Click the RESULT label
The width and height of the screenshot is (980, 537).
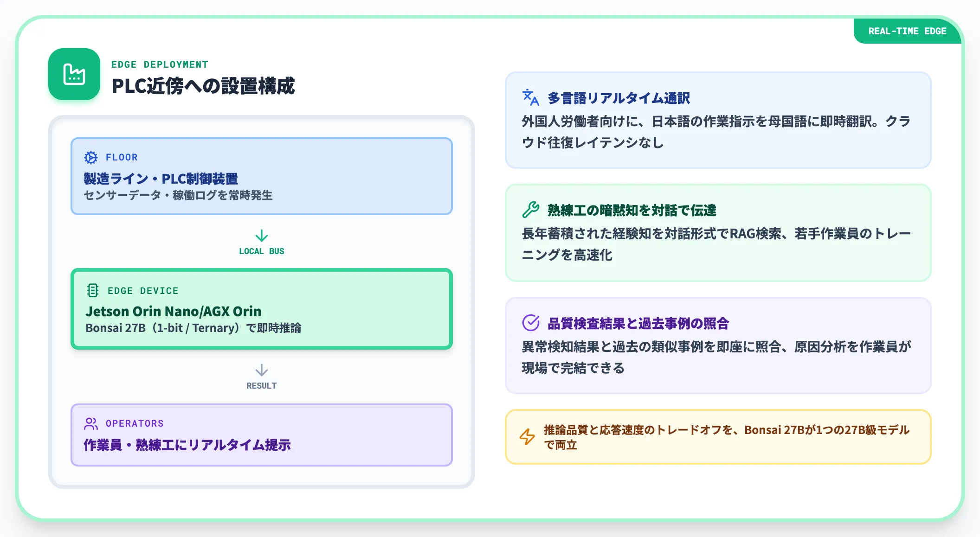coord(262,386)
